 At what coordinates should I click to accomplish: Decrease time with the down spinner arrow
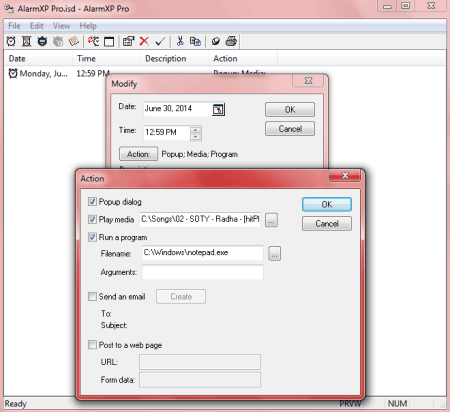point(196,137)
